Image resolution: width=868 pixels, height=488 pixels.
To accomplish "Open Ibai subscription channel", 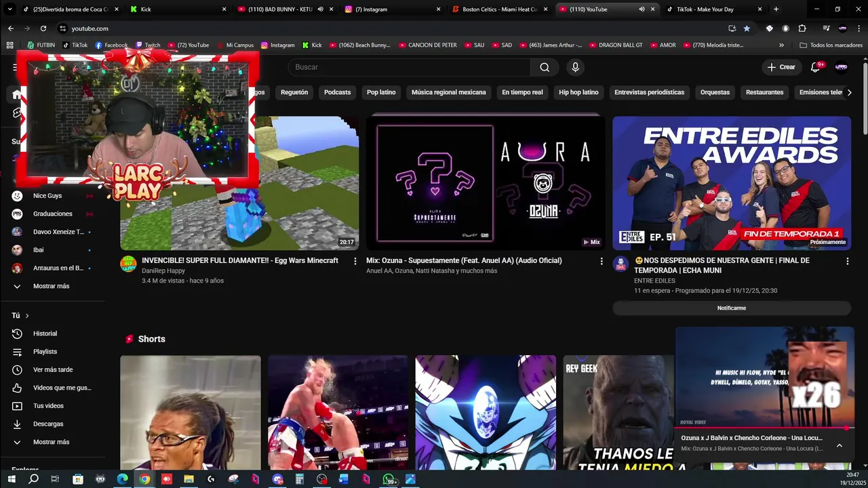I will pos(39,250).
